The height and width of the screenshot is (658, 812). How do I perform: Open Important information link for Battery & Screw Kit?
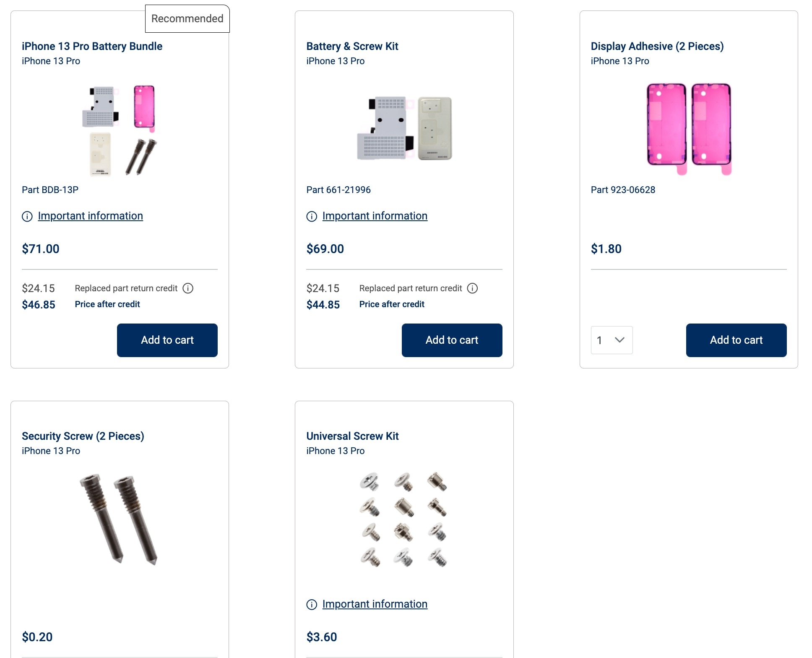point(375,216)
